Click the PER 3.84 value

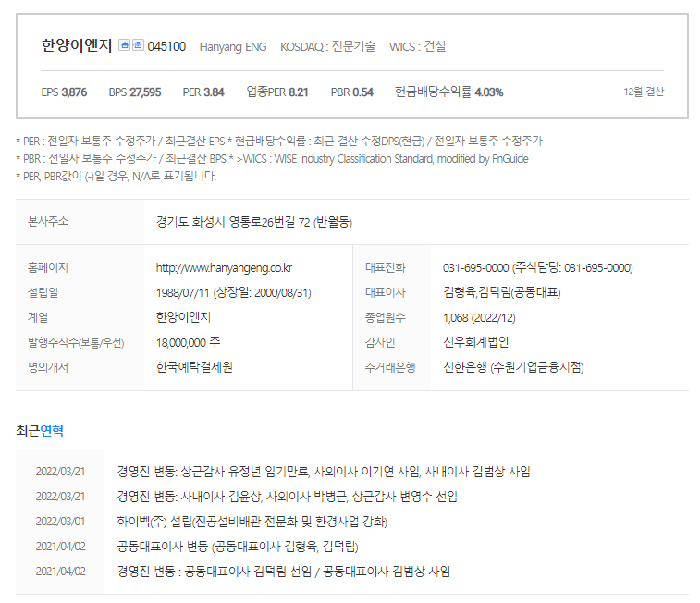pyautogui.click(x=203, y=92)
